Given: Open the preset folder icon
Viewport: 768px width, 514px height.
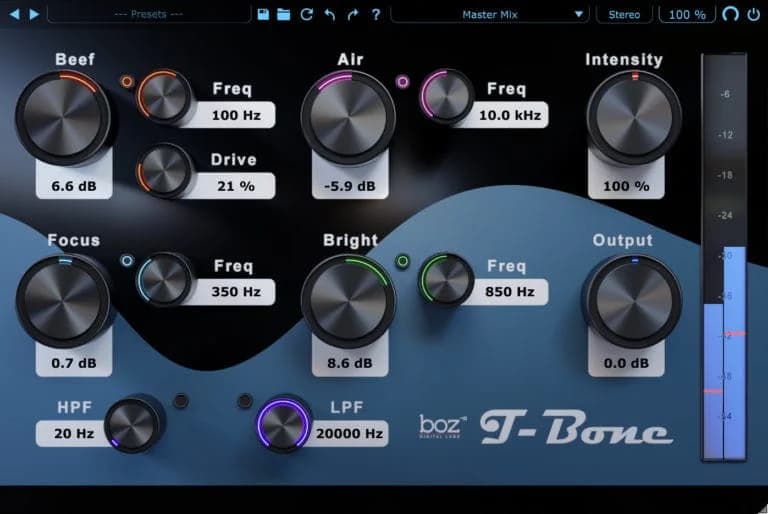Looking at the screenshot, I should pos(284,14).
